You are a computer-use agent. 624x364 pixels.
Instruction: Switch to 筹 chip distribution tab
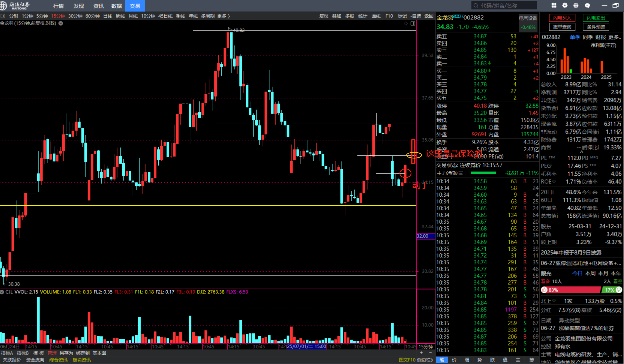pyautogui.click(x=532, y=360)
